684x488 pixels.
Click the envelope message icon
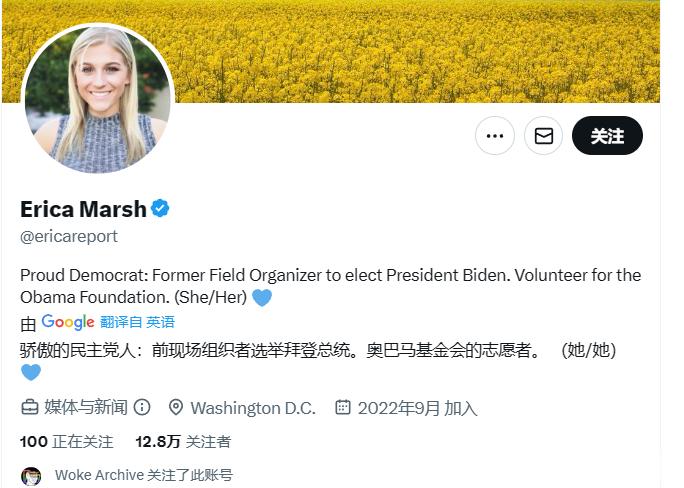(x=544, y=136)
